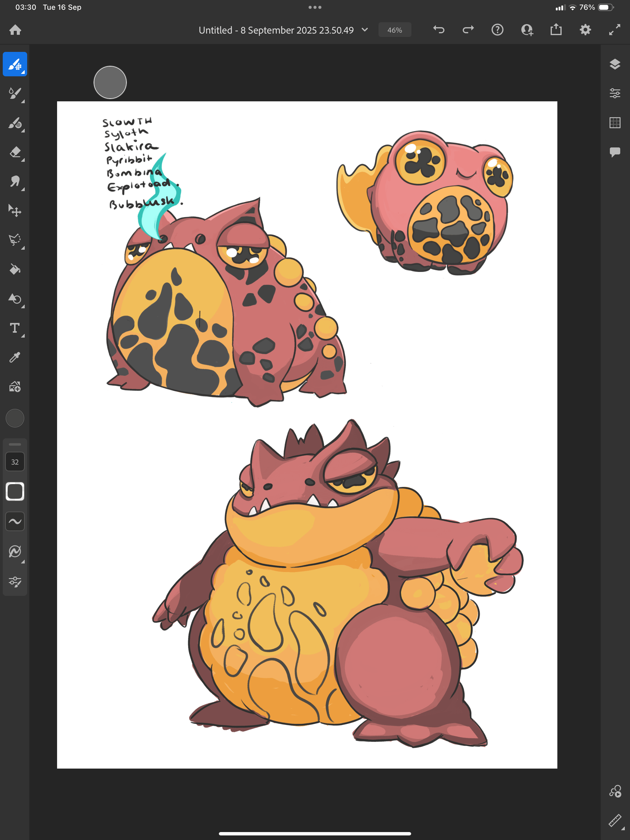The width and height of the screenshot is (630, 840).
Task: Open the three-dot multitasking menu
Action: tap(315, 7)
